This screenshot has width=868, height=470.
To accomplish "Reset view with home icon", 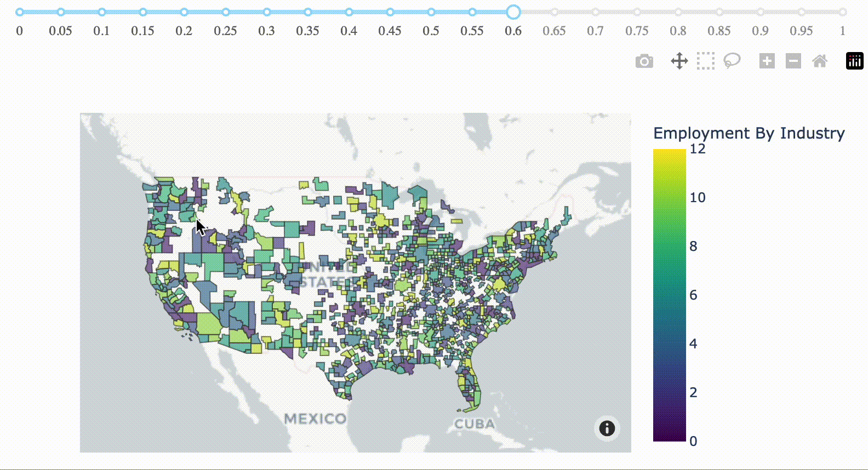I will [x=820, y=61].
